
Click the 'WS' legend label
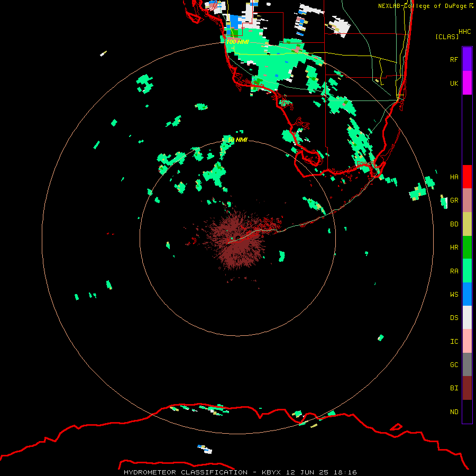[454, 295]
